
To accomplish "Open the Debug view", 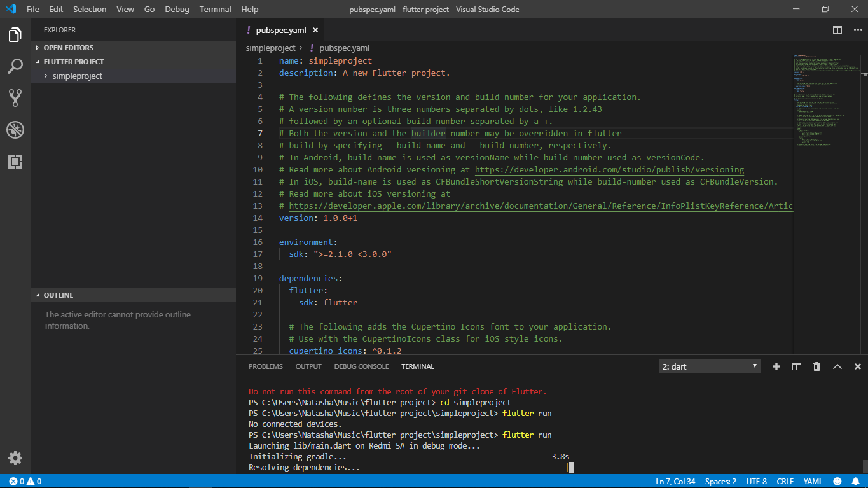I will [15, 129].
